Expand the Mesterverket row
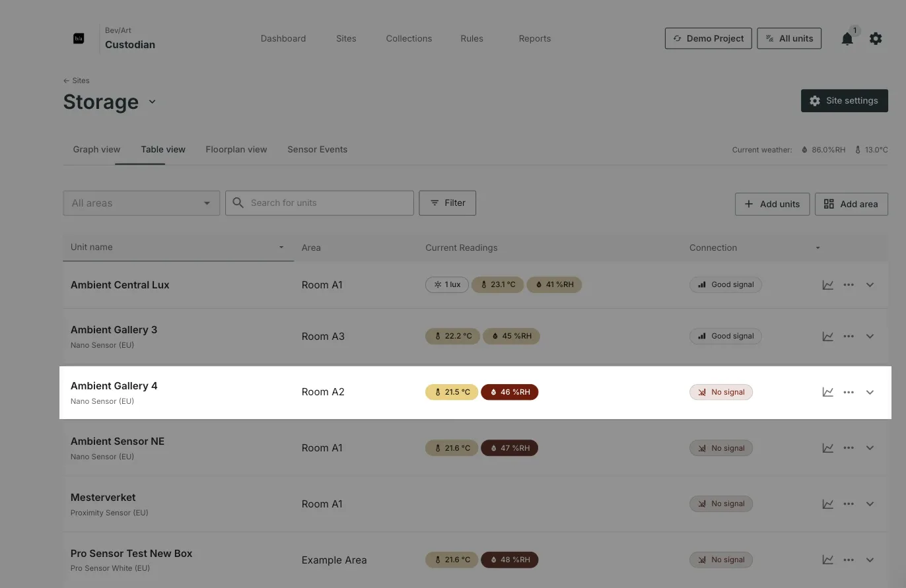The image size is (906, 588). 870,504
